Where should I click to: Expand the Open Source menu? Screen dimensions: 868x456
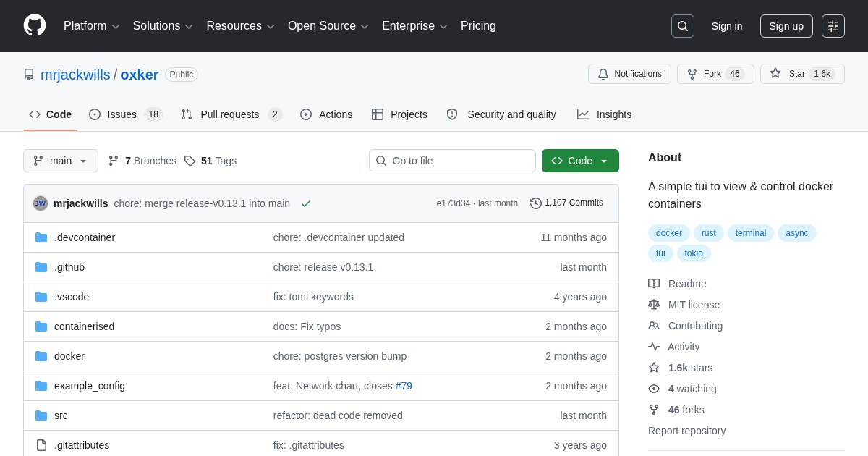(328, 26)
